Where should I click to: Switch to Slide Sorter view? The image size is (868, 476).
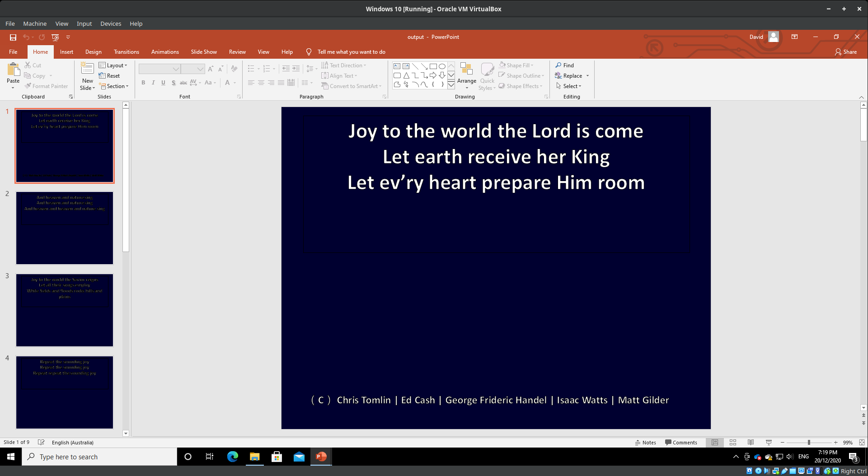[x=733, y=443]
